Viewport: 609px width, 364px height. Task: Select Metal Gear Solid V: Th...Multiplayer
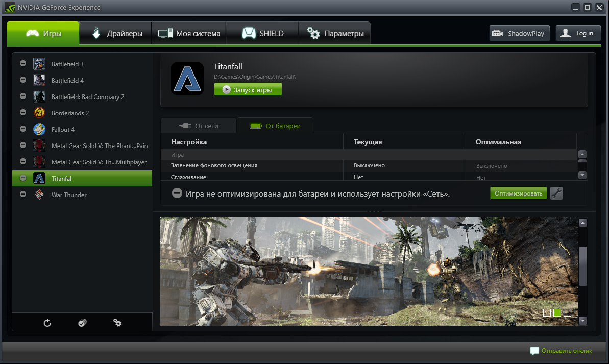point(82,162)
